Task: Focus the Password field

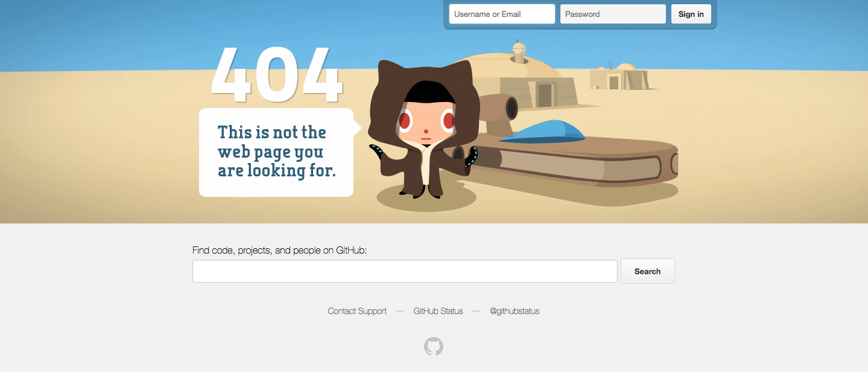Action: pyautogui.click(x=613, y=14)
